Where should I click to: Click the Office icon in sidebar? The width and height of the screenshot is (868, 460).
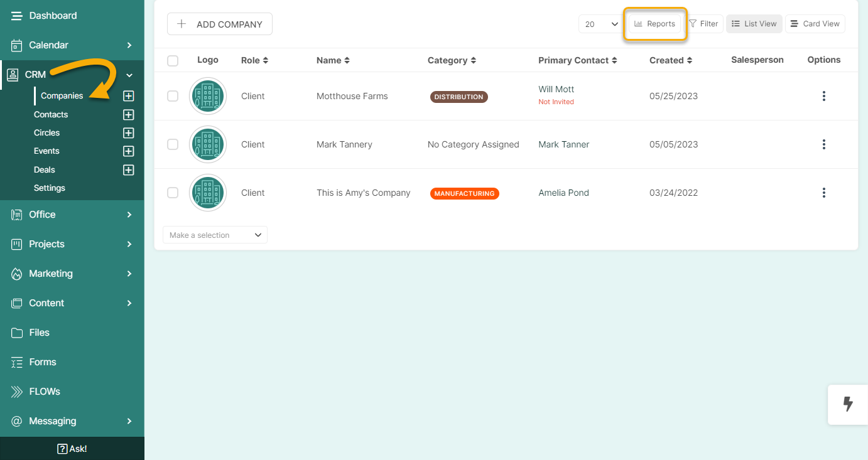click(x=17, y=215)
